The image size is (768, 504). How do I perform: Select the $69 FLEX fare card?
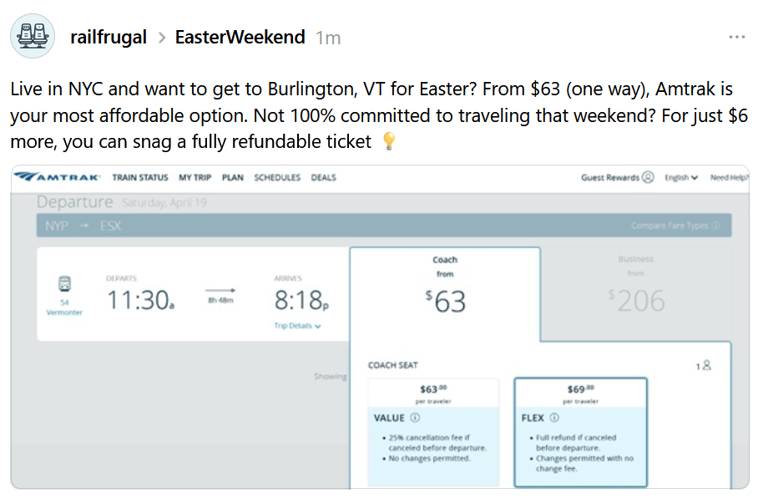(x=580, y=432)
